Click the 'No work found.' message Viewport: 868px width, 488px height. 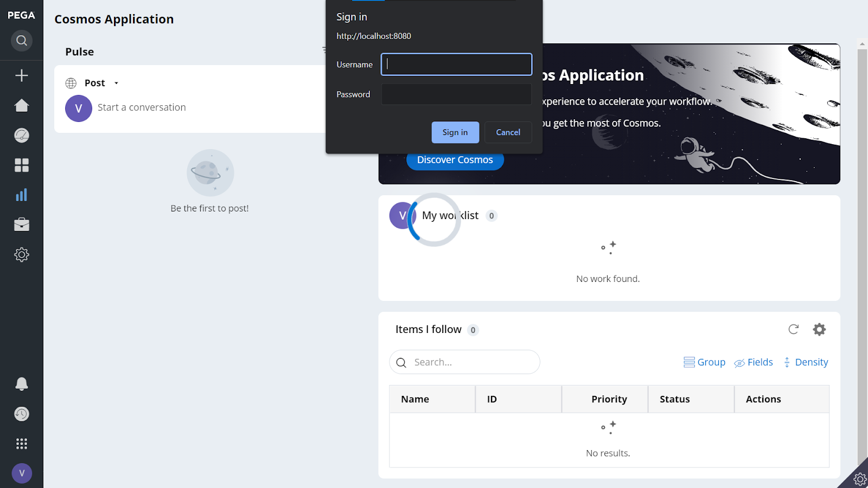(x=608, y=279)
